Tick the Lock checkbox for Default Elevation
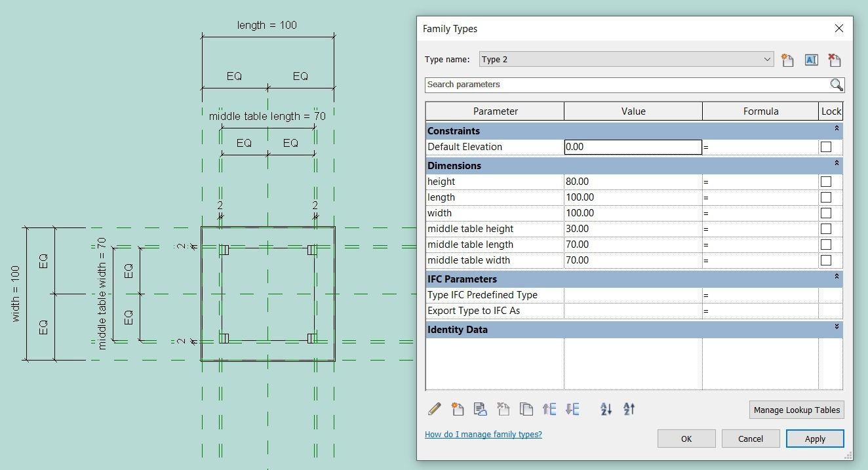868x470 pixels. pos(826,147)
